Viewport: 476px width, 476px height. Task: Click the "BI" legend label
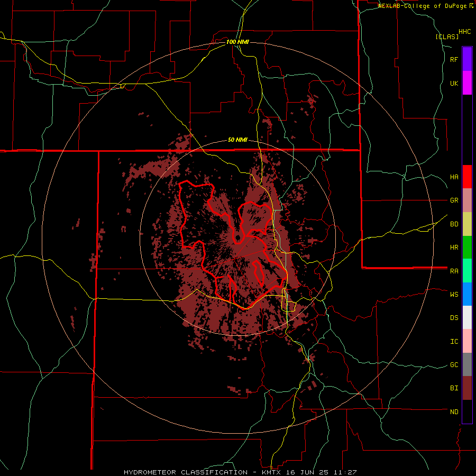click(454, 388)
